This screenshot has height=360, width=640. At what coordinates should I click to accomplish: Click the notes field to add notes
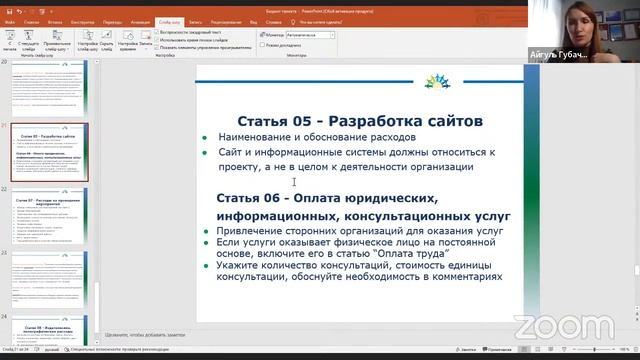tap(145, 335)
